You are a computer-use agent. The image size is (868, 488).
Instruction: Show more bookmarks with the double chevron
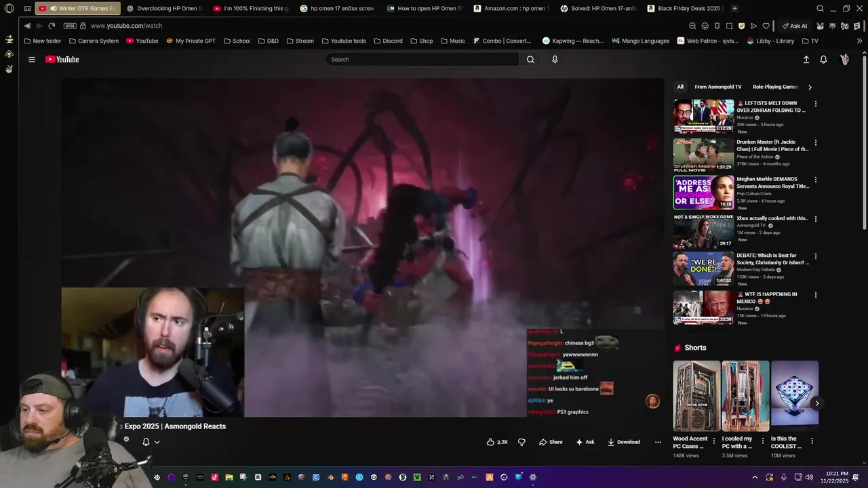click(x=859, y=41)
